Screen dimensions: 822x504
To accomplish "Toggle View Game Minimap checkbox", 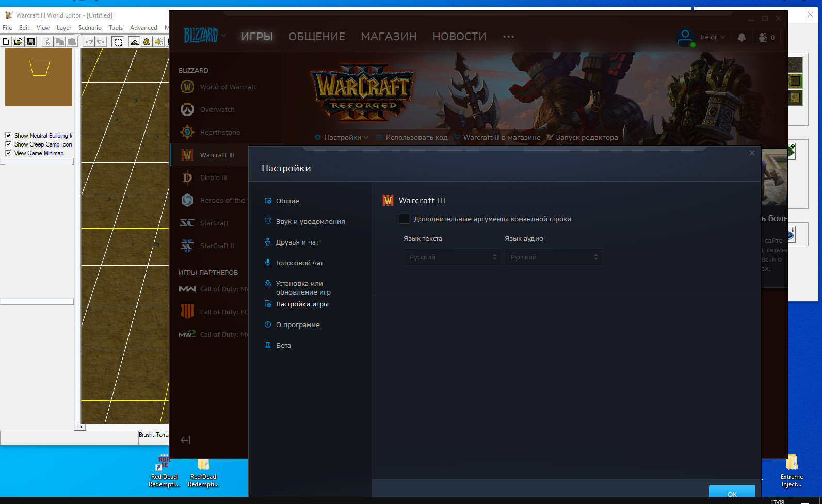I will pyautogui.click(x=8, y=153).
